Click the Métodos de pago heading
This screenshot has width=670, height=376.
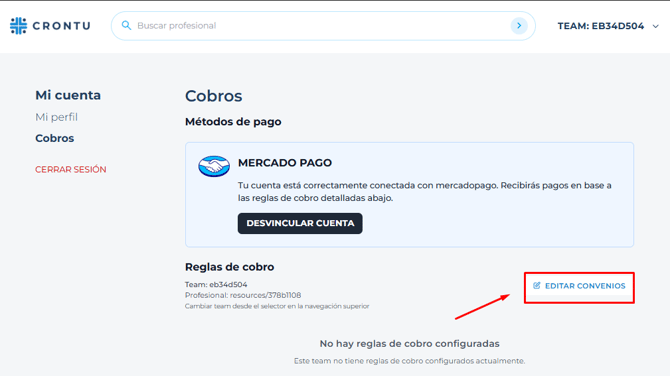tap(233, 122)
